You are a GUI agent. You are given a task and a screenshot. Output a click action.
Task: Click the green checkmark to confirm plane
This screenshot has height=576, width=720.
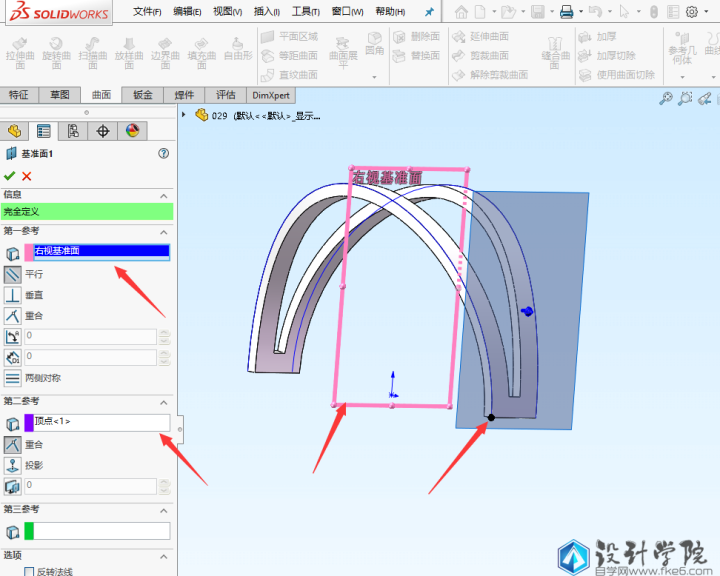tap(10, 176)
